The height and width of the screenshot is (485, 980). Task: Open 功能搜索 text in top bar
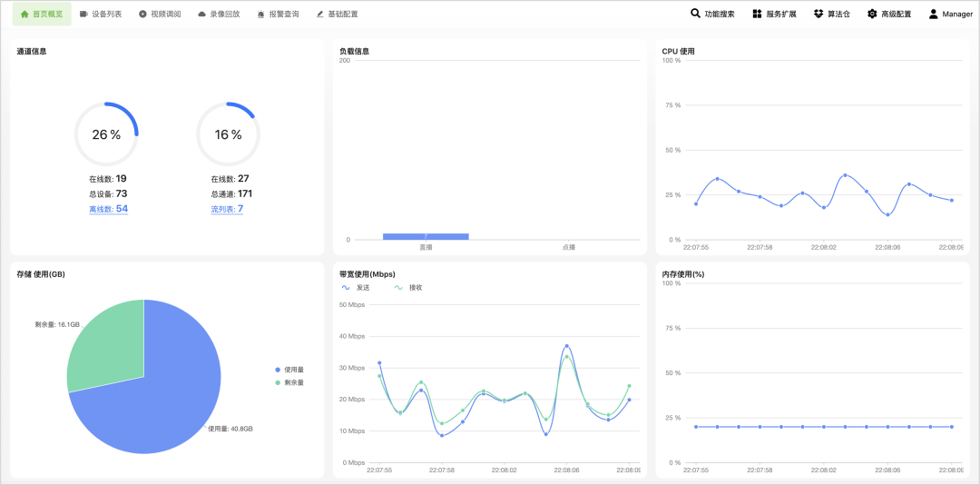[x=720, y=14]
